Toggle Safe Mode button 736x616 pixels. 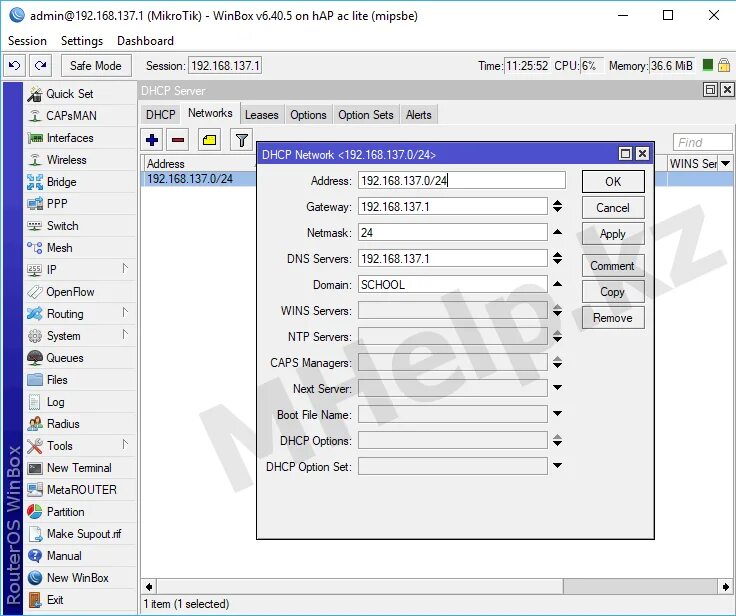[x=96, y=65]
